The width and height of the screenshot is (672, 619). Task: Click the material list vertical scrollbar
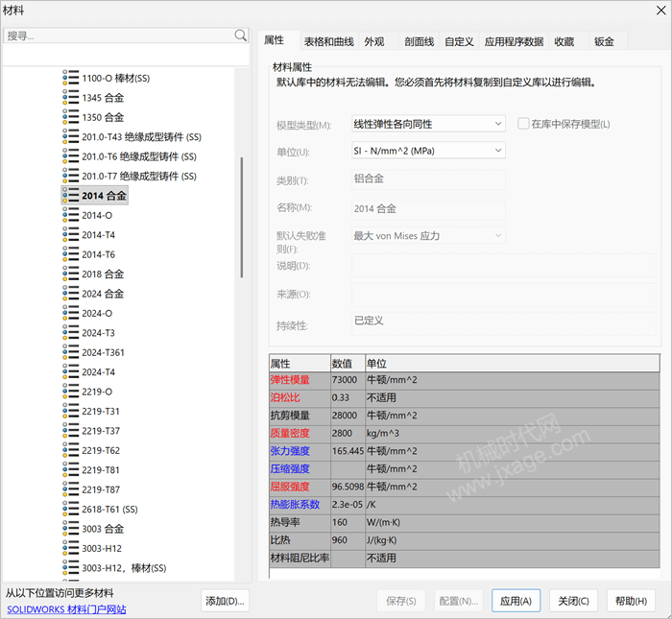point(242,217)
